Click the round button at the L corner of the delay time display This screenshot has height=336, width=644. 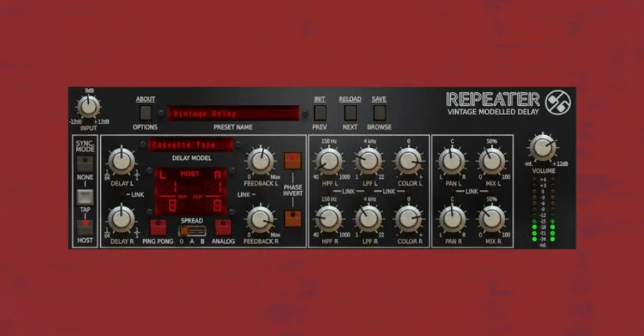tap(150, 170)
